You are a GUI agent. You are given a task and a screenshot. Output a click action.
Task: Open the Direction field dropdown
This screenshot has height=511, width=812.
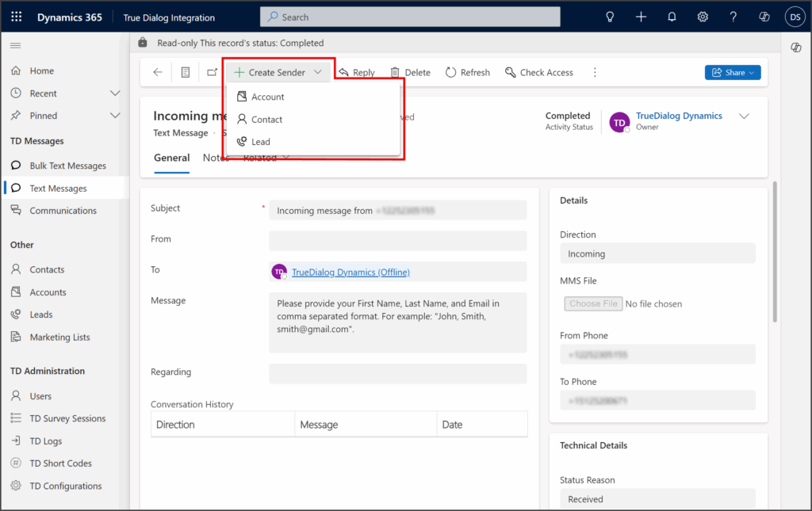[657, 254]
